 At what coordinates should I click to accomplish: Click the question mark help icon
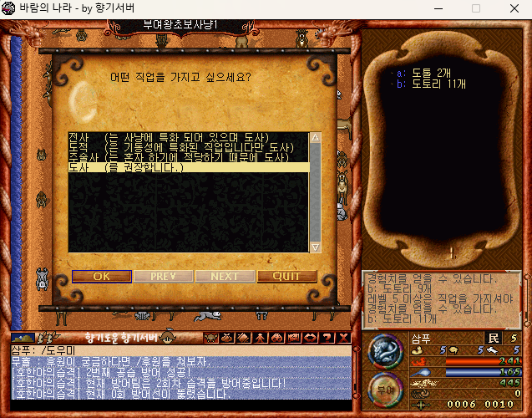pos(327,338)
